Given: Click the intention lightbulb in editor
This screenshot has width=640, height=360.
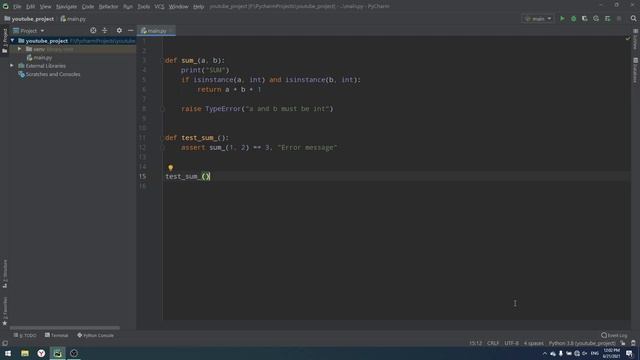Looking at the screenshot, I should (x=171, y=167).
